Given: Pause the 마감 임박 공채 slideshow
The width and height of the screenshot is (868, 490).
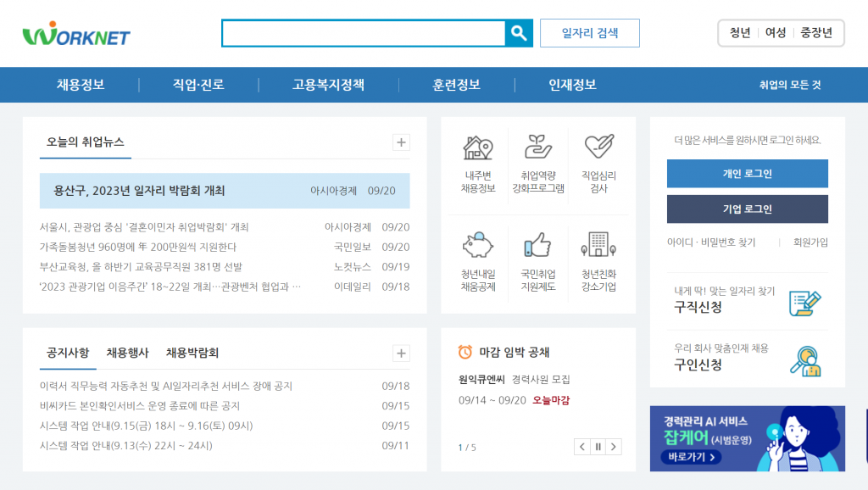Looking at the screenshot, I should point(598,447).
